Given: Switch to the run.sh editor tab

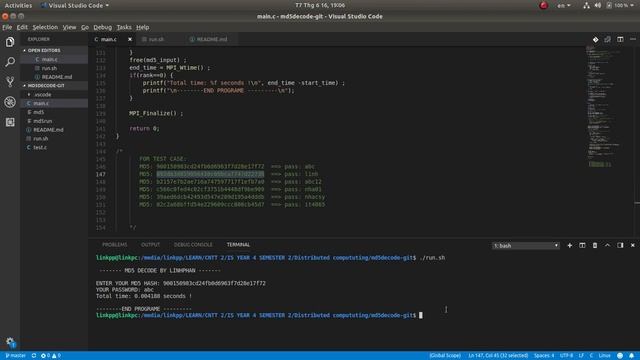Looking at the screenshot, I should [156, 40].
